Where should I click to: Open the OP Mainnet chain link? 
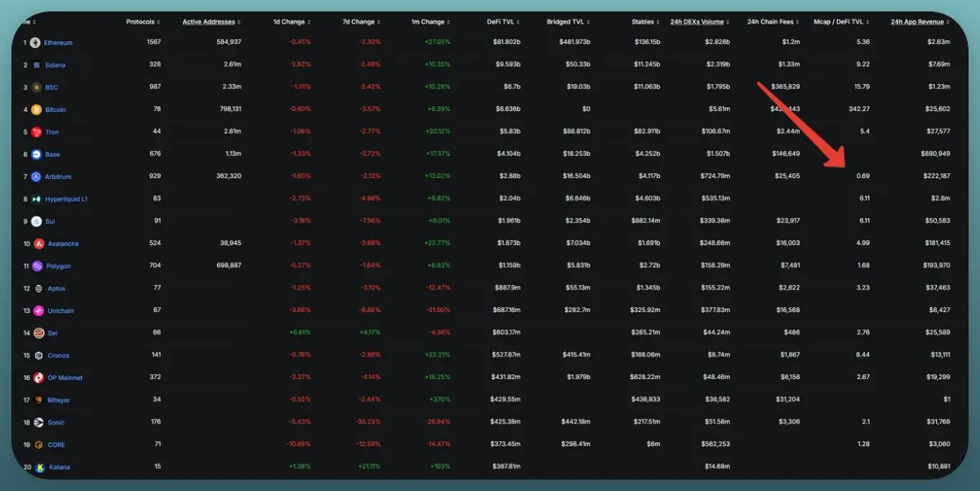point(65,377)
